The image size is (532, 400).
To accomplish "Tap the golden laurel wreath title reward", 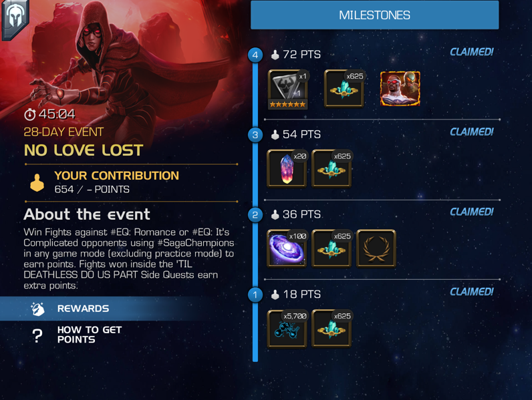I will 376,248.
